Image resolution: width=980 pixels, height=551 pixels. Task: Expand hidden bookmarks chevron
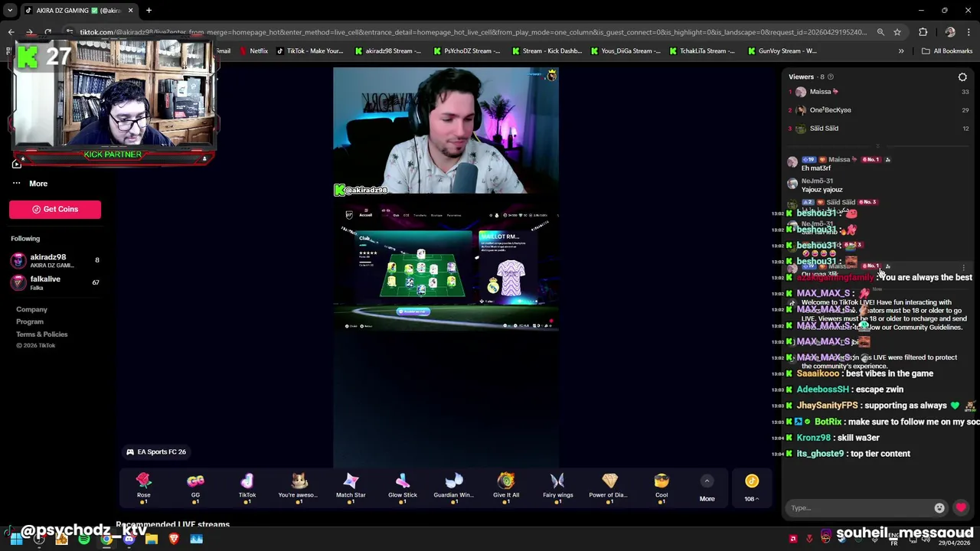[901, 51]
